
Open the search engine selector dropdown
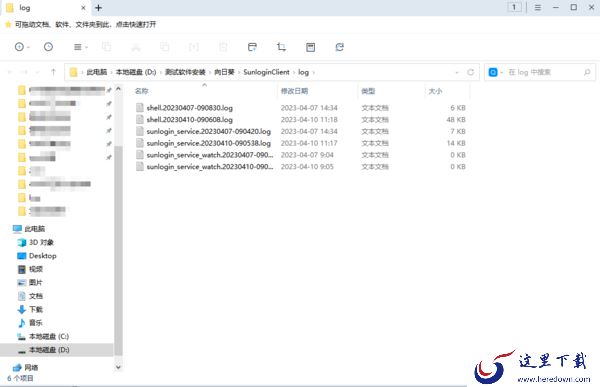coord(496,72)
